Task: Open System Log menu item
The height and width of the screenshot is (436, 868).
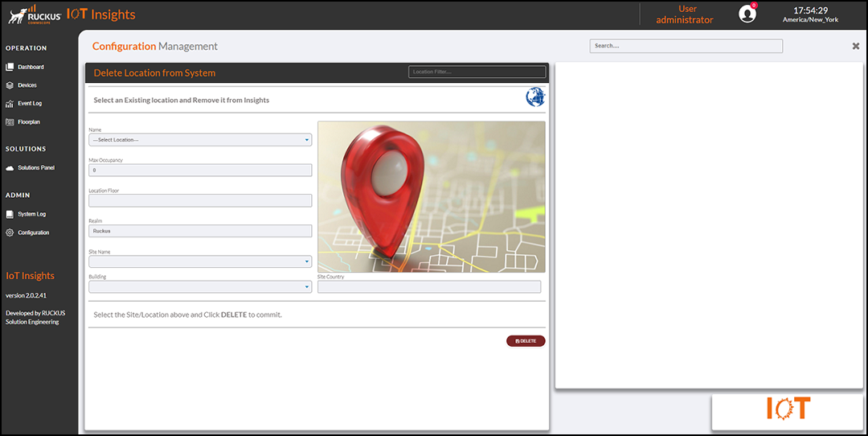Action: click(31, 215)
